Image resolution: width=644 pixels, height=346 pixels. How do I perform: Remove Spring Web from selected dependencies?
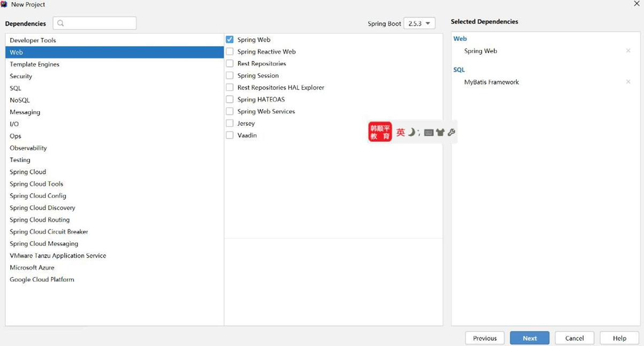628,51
